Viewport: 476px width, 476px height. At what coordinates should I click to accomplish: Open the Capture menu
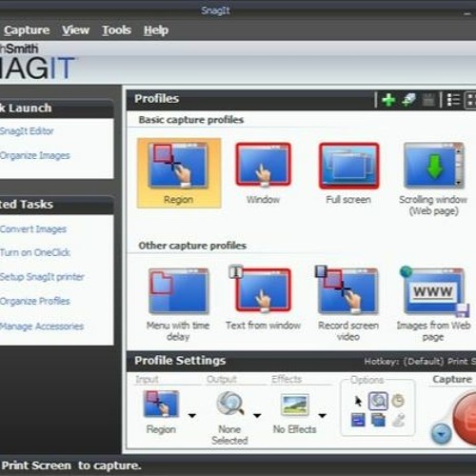pyautogui.click(x=27, y=30)
